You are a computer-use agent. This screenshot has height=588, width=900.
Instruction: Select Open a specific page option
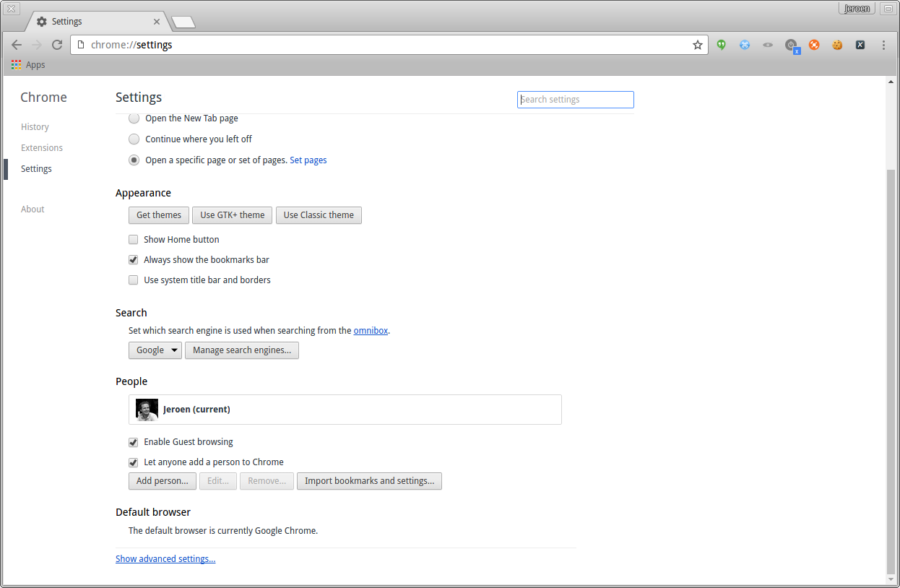point(134,160)
